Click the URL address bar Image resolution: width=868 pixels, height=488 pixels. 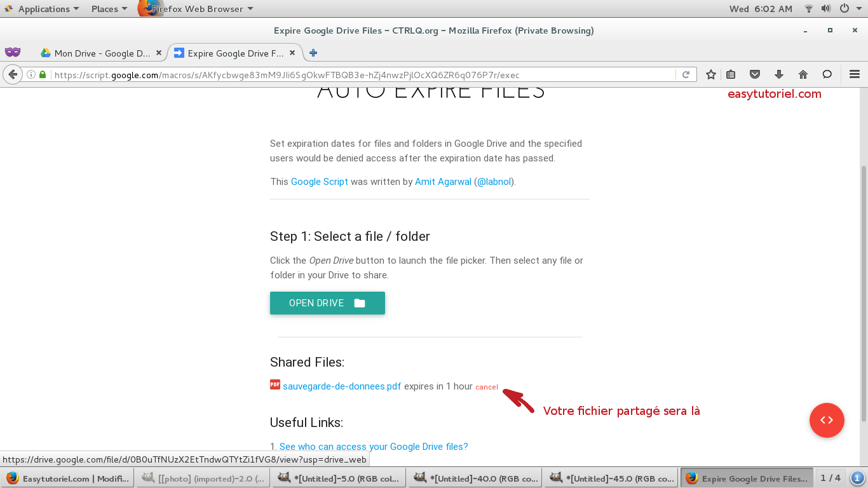pyautogui.click(x=363, y=74)
